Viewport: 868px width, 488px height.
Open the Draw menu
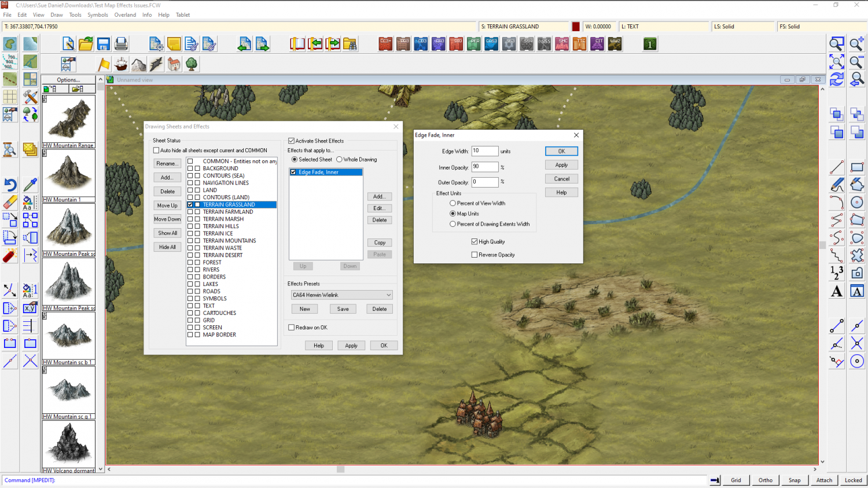click(x=57, y=15)
